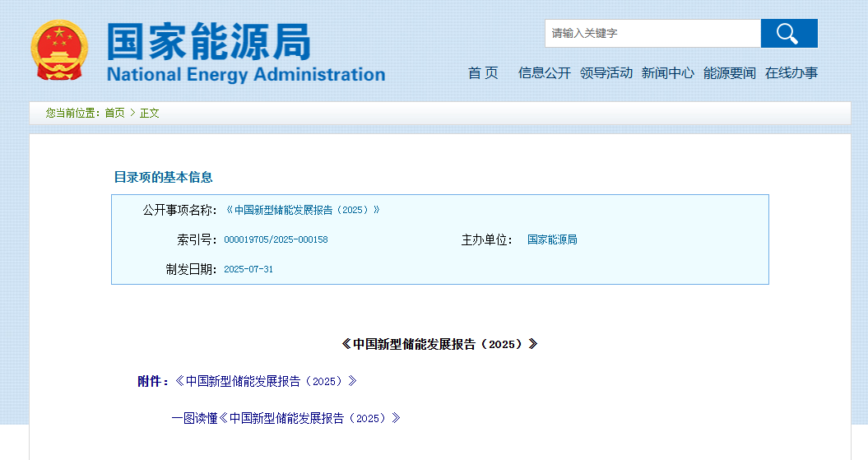The height and width of the screenshot is (460, 868).
Task: Go to 信息公开 in the navigation bar
Action: coord(544,73)
